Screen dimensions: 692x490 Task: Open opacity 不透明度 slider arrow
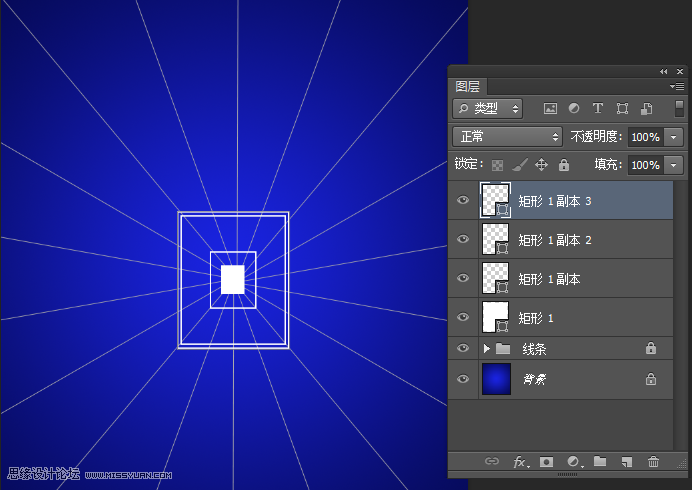coord(674,137)
